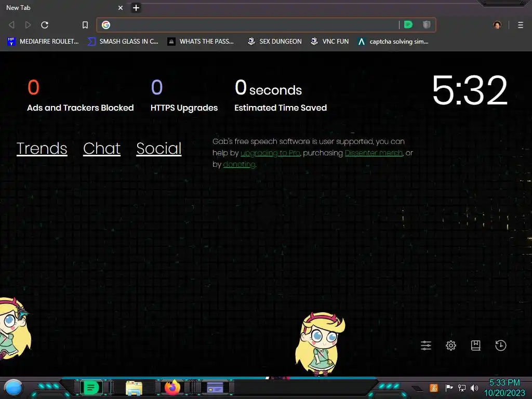Open VNC FUN bookmark
Image resolution: width=532 pixels, height=399 pixels.
330,42
